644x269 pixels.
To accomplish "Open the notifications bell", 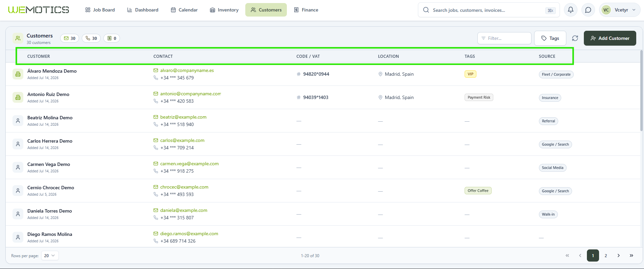I will point(571,10).
